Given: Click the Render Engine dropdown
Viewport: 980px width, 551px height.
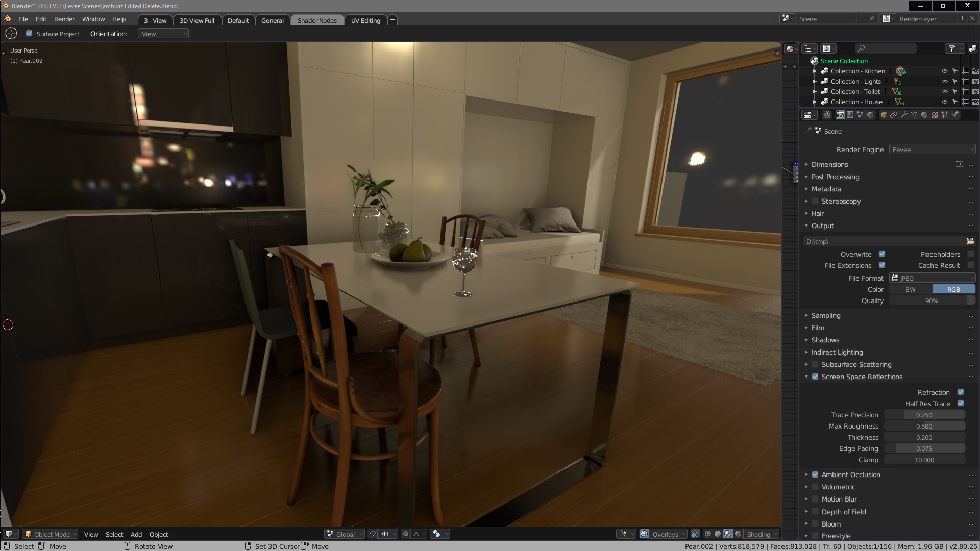Looking at the screenshot, I should tap(932, 149).
